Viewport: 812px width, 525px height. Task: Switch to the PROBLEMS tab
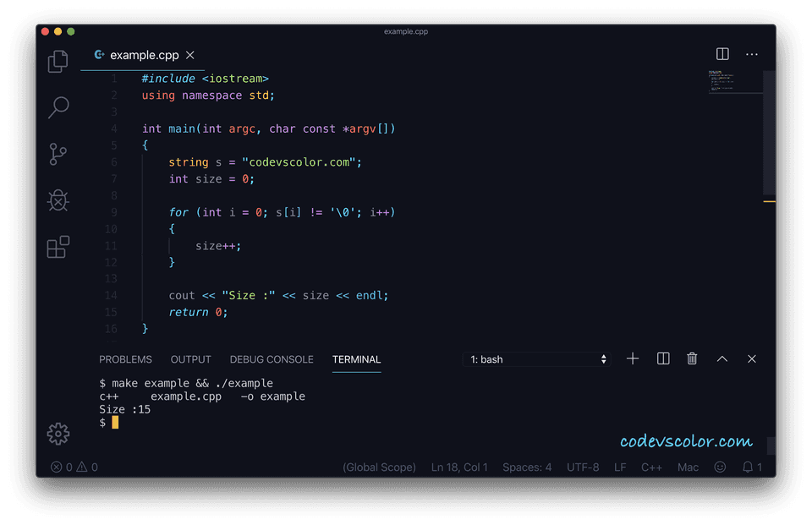coord(124,359)
